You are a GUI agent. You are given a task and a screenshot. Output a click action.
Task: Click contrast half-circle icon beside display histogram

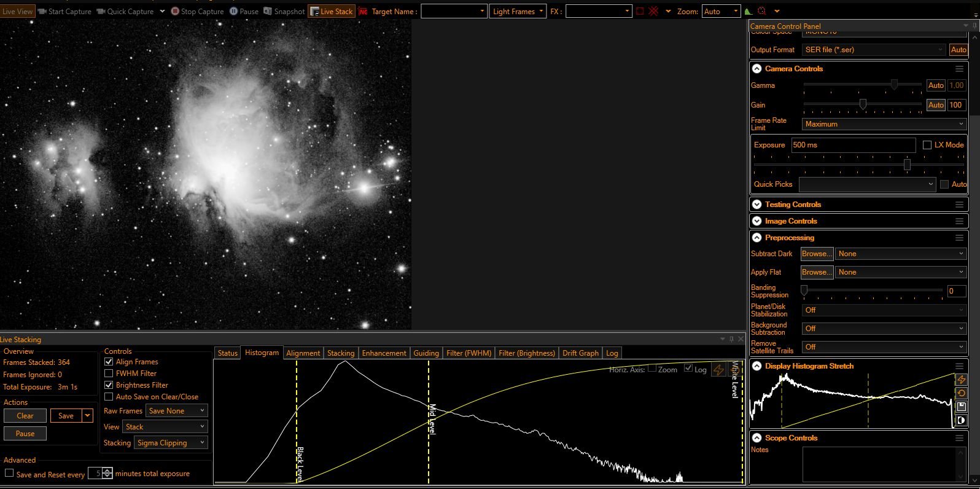(962, 420)
